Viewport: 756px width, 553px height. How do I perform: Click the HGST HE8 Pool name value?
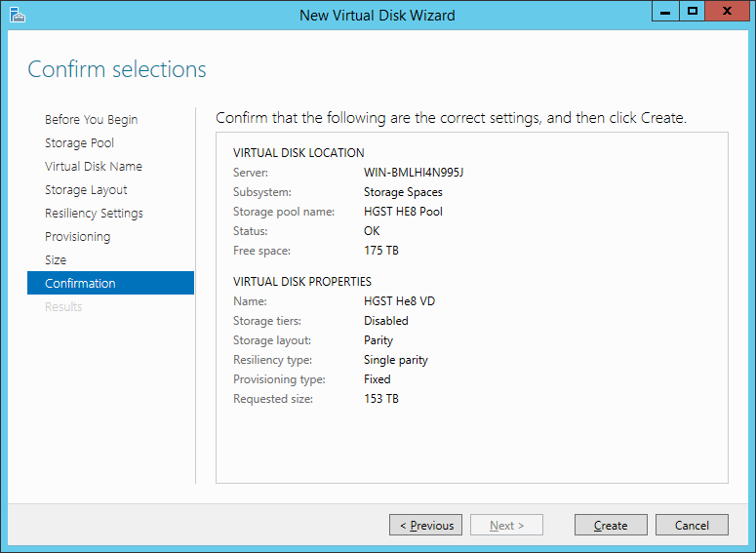coord(403,212)
